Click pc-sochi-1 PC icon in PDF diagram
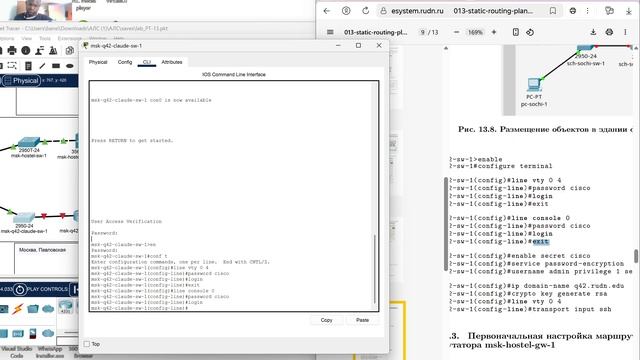640x360 pixels. pos(533,84)
